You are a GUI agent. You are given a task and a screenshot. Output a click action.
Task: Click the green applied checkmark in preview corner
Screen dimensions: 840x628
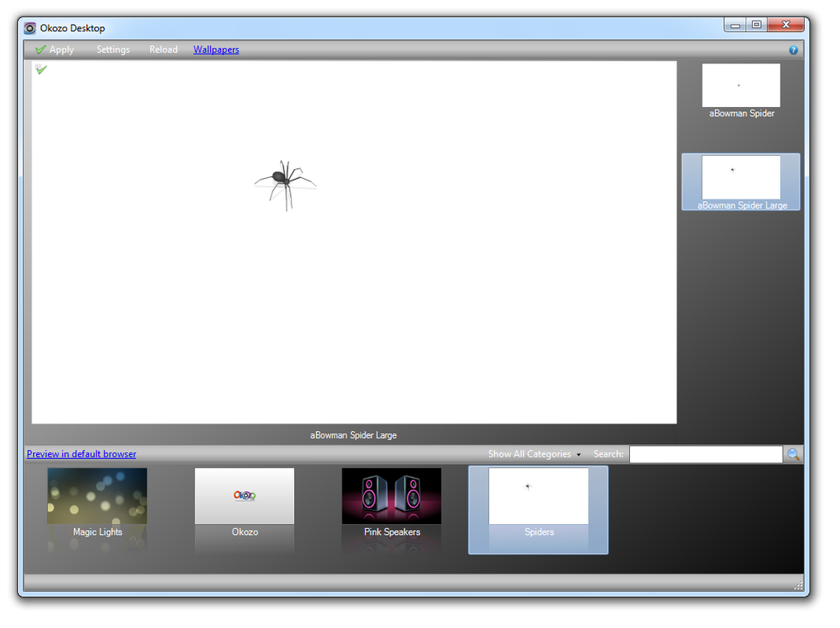(x=40, y=69)
